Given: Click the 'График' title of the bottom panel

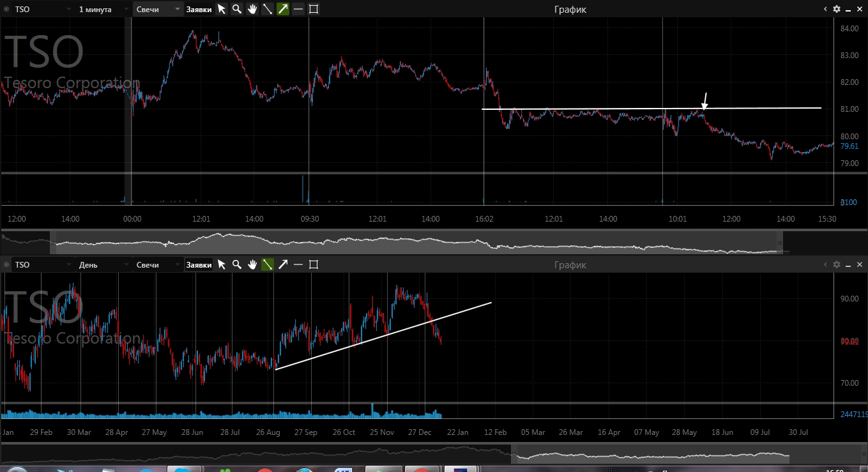Looking at the screenshot, I should point(570,264).
